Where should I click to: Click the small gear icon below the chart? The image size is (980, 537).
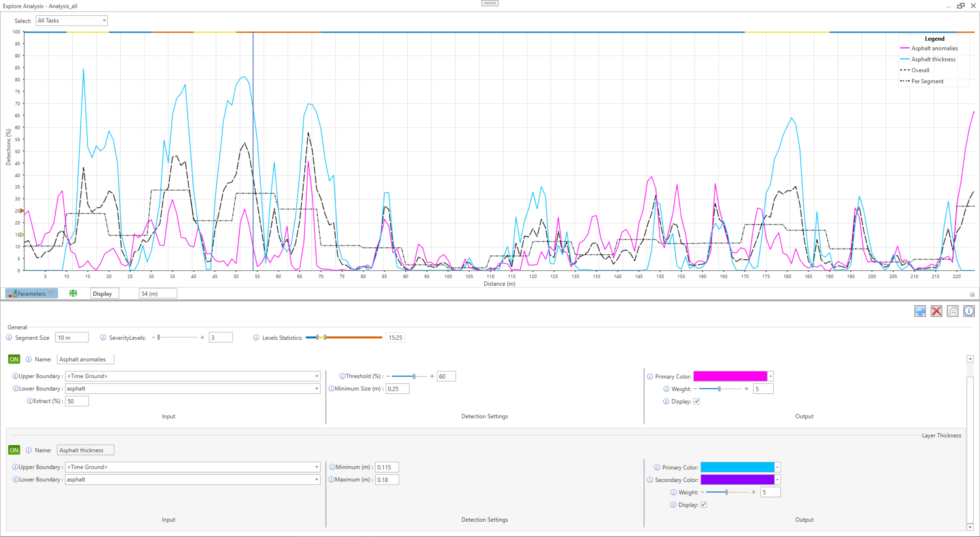pos(972,295)
